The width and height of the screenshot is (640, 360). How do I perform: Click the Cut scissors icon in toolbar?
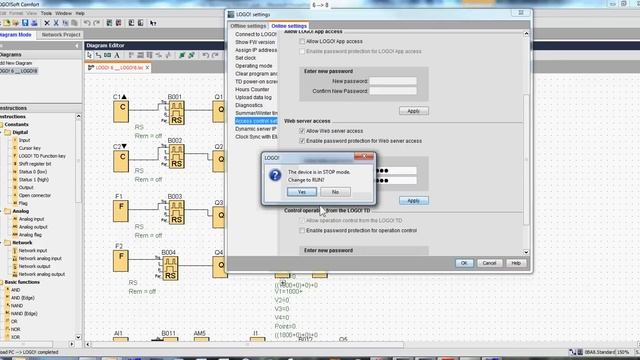56,23
